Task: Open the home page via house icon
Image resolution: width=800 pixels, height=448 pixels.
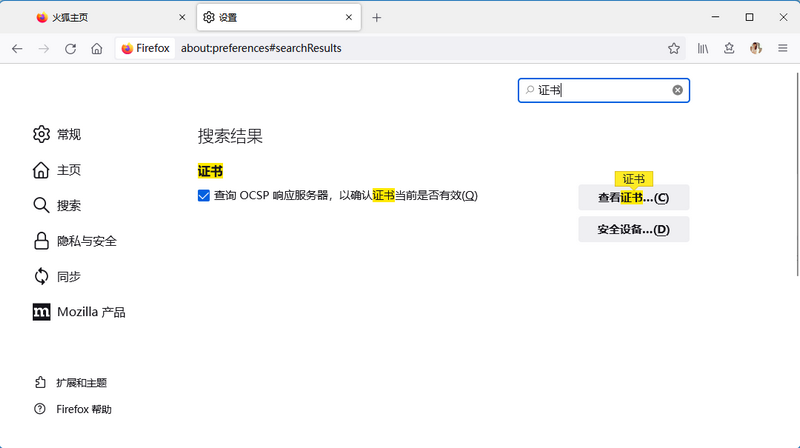Action: point(96,48)
